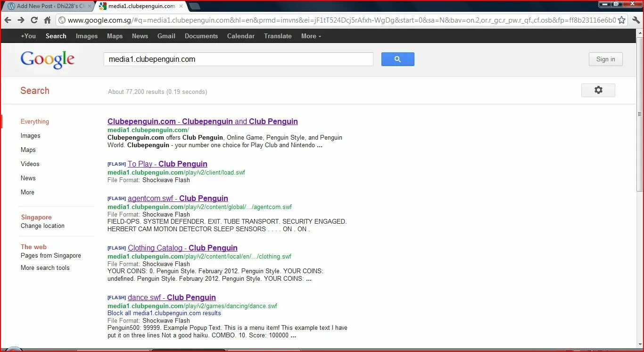
Task: Click the Singapore location heading
Action: 36,217
